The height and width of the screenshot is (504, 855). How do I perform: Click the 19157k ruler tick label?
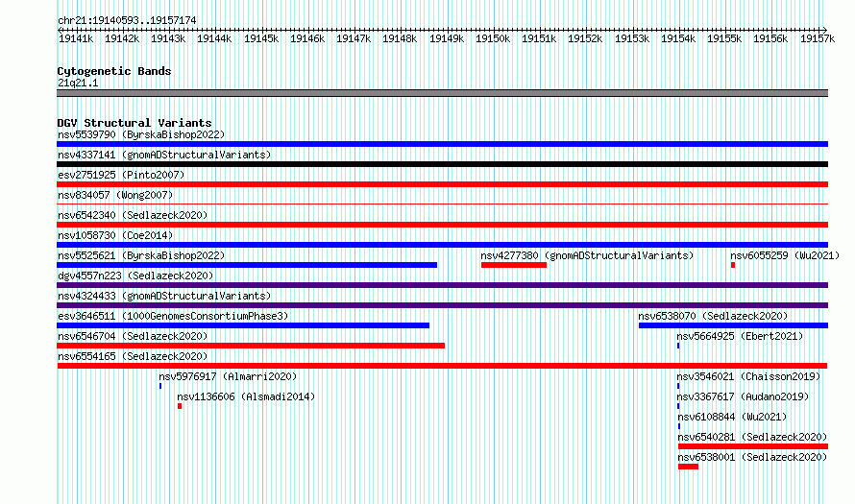pos(818,38)
